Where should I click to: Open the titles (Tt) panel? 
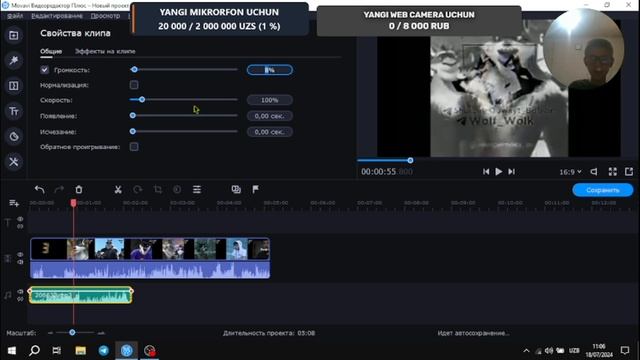click(x=13, y=111)
